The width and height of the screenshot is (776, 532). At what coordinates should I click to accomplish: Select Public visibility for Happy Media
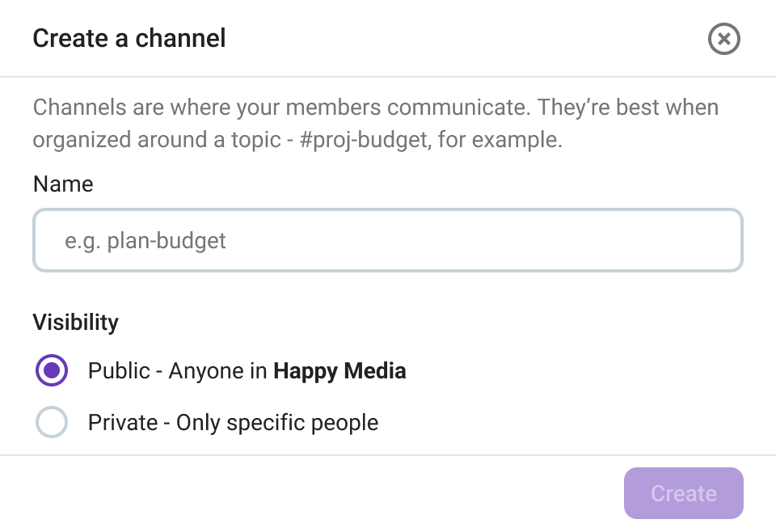(52, 370)
